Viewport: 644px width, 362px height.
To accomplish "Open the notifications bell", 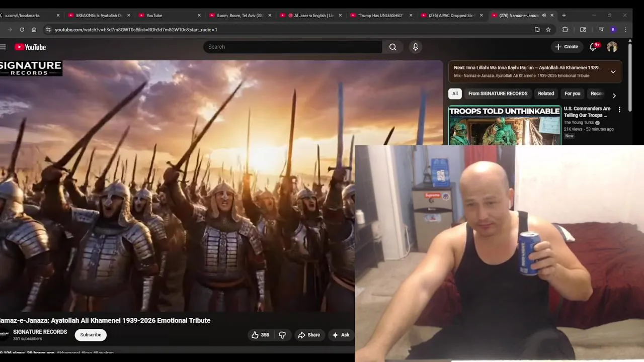I will pyautogui.click(x=593, y=47).
